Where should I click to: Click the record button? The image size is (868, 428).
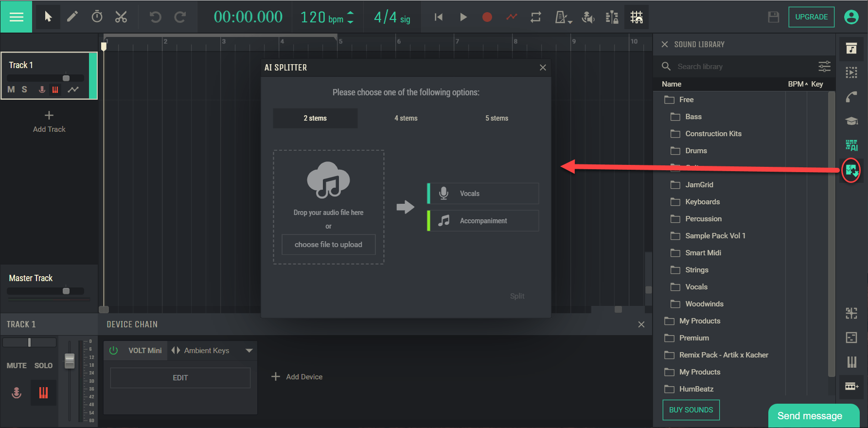[x=487, y=17]
